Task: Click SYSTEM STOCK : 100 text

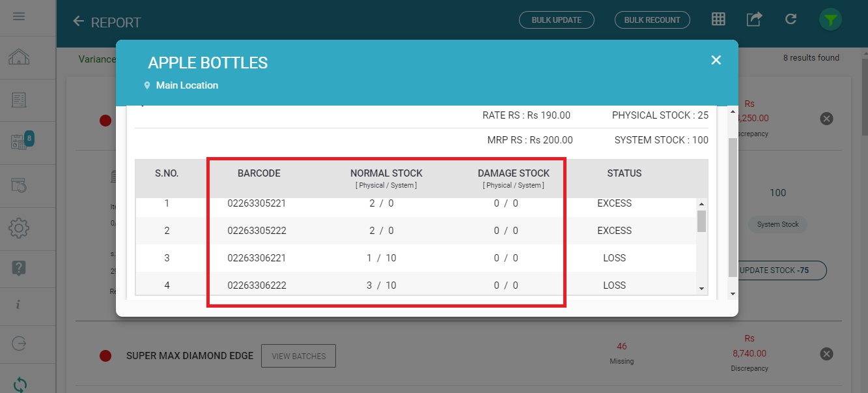Action: point(662,140)
